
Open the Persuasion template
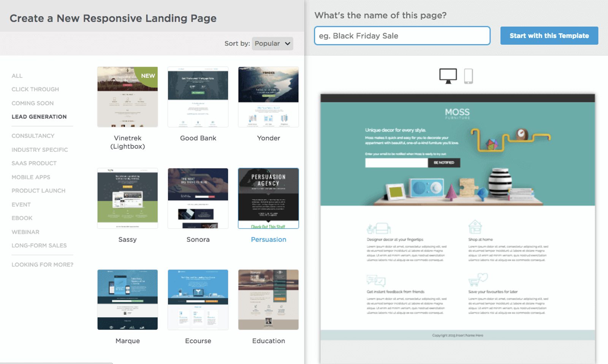point(268,198)
